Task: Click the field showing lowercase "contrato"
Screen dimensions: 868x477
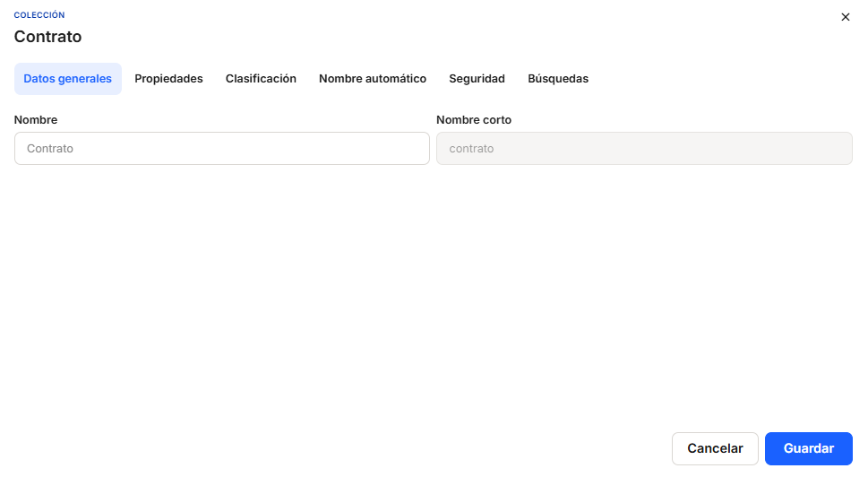Action: (644, 149)
